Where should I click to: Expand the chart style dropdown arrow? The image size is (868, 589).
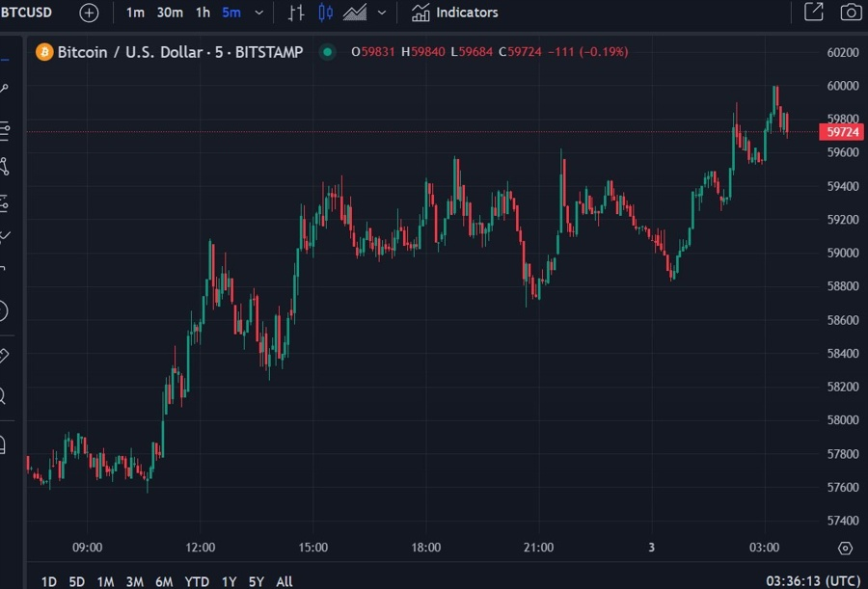(x=381, y=13)
